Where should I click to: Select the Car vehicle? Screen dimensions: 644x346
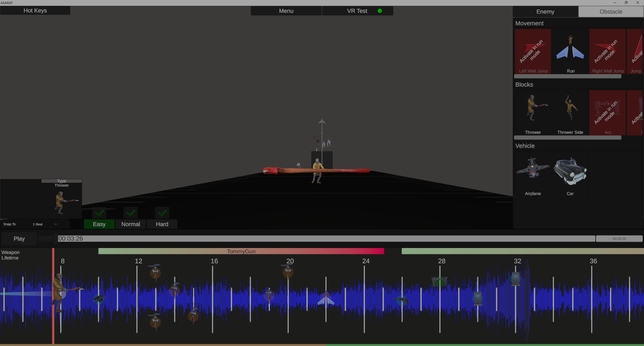(x=570, y=171)
